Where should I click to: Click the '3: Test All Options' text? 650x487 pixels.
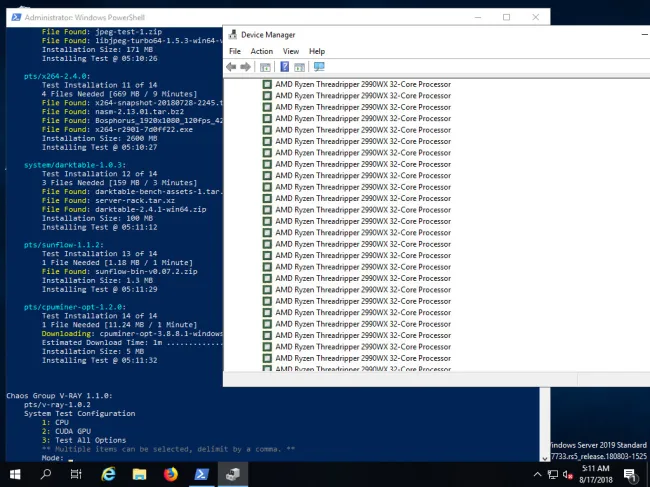(84, 440)
